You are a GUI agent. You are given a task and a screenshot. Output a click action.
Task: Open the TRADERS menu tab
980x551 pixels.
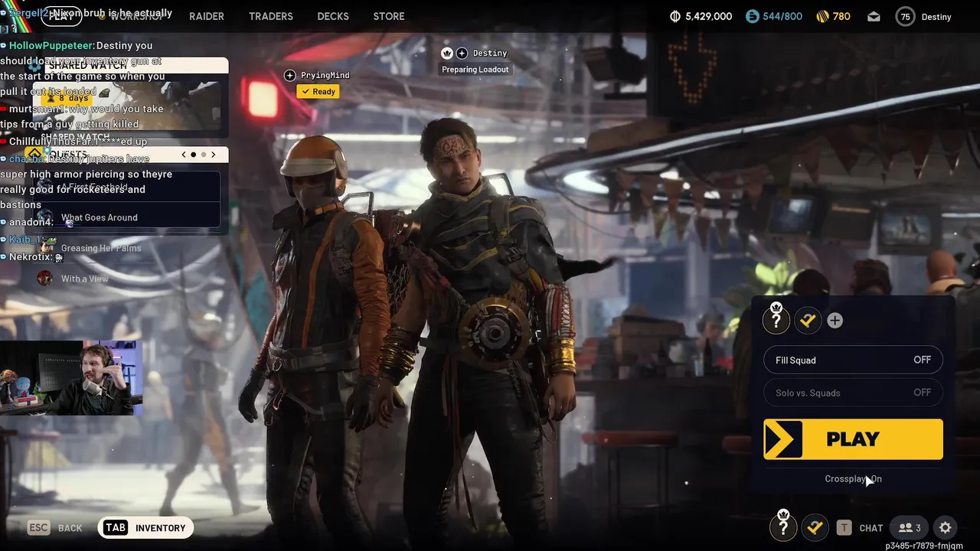pos(271,16)
